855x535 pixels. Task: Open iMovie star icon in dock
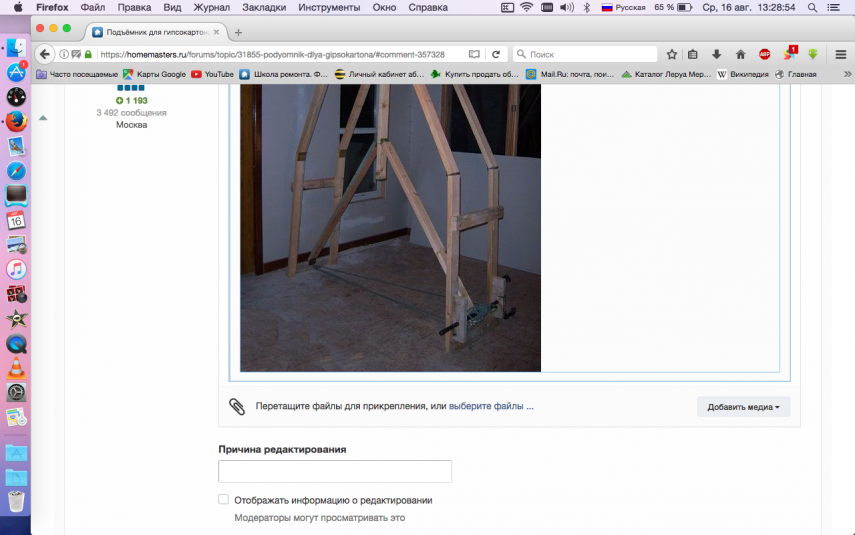pyautogui.click(x=16, y=318)
